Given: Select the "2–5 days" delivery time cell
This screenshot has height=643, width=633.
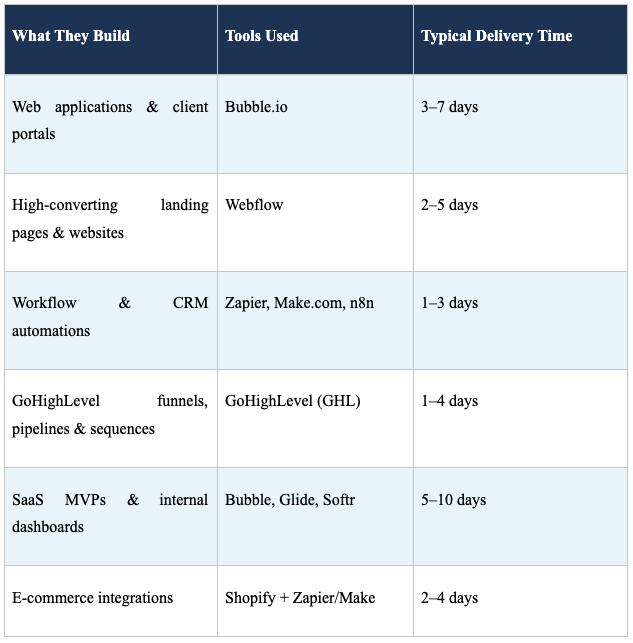Looking at the screenshot, I should point(450,205).
